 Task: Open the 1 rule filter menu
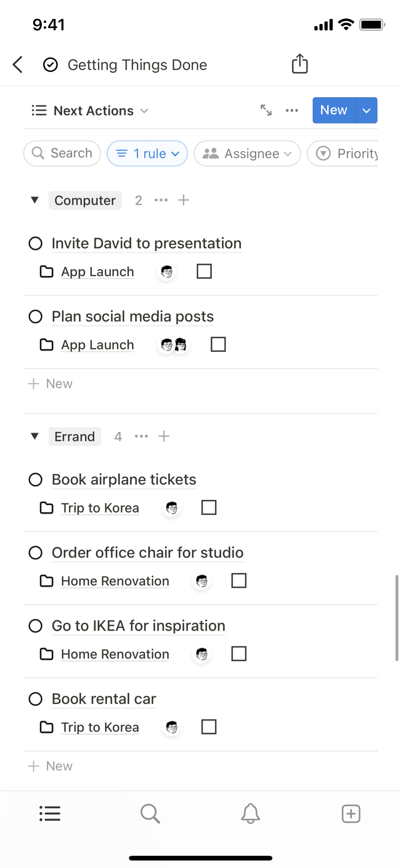pos(148,154)
